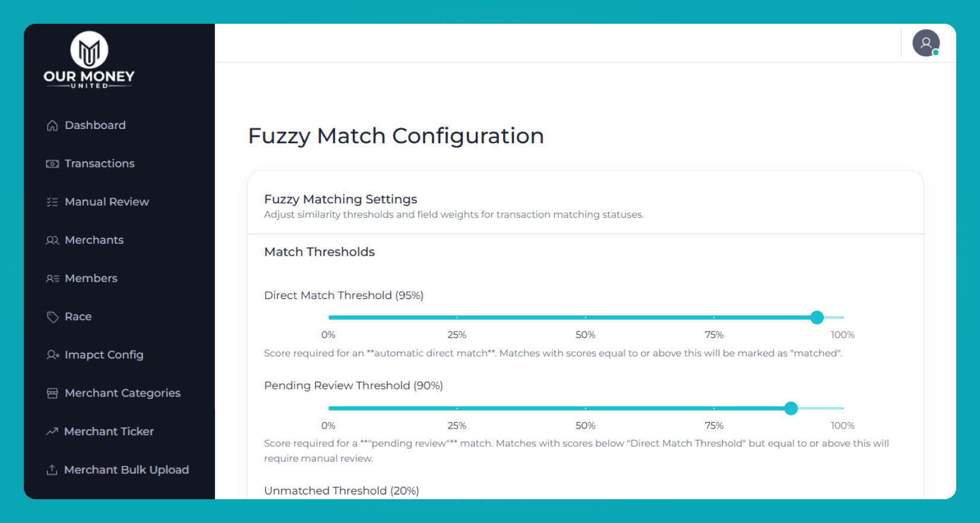
Task: Click the Manual Review checklist icon
Action: tap(52, 202)
